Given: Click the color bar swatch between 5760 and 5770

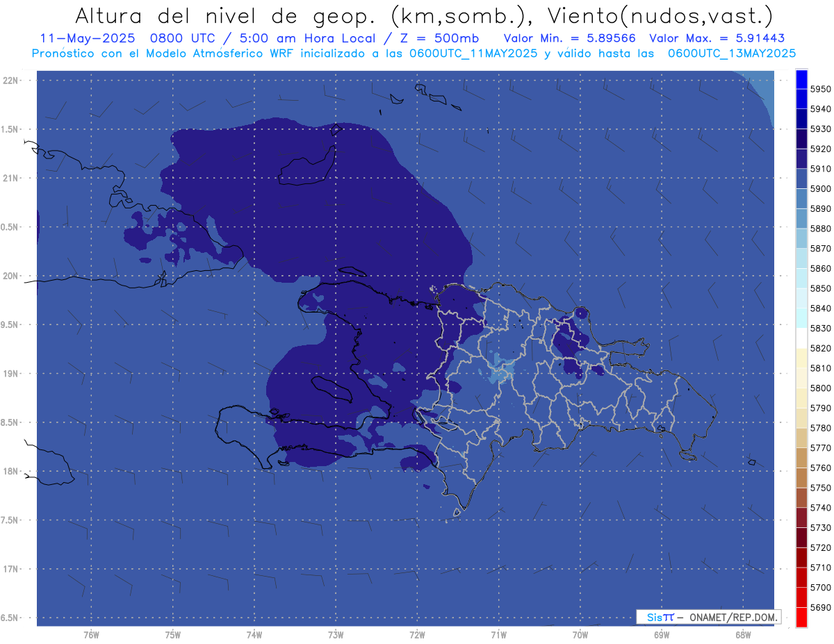Looking at the screenshot, I should tap(801, 458).
